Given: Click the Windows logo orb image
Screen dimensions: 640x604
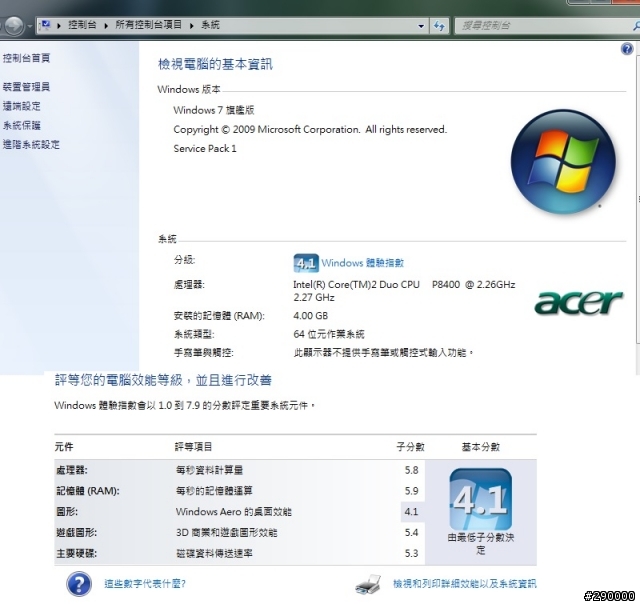Looking at the screenshot, I should coord(563,162).
